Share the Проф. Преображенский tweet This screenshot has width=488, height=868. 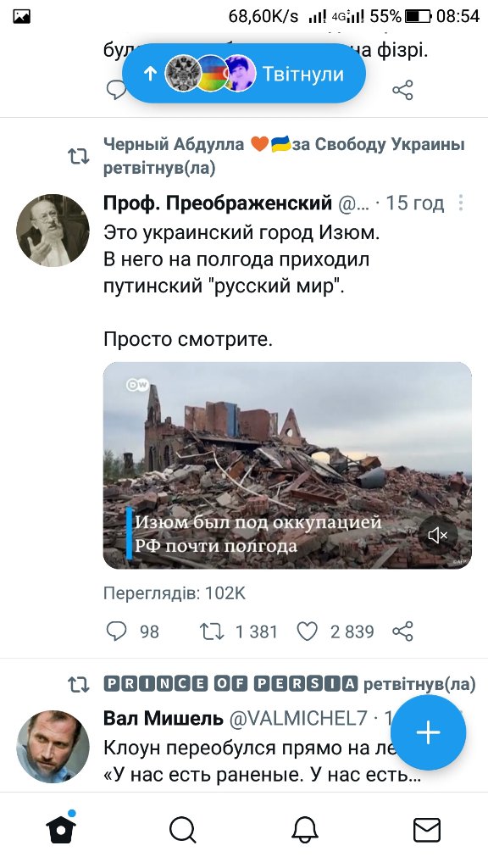[402, 631]
